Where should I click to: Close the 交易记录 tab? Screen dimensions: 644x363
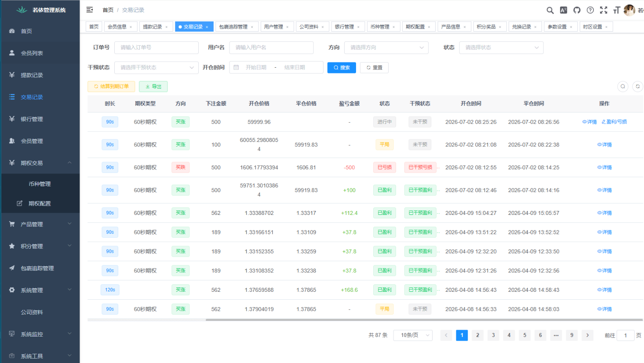click(x=207, y=27)
